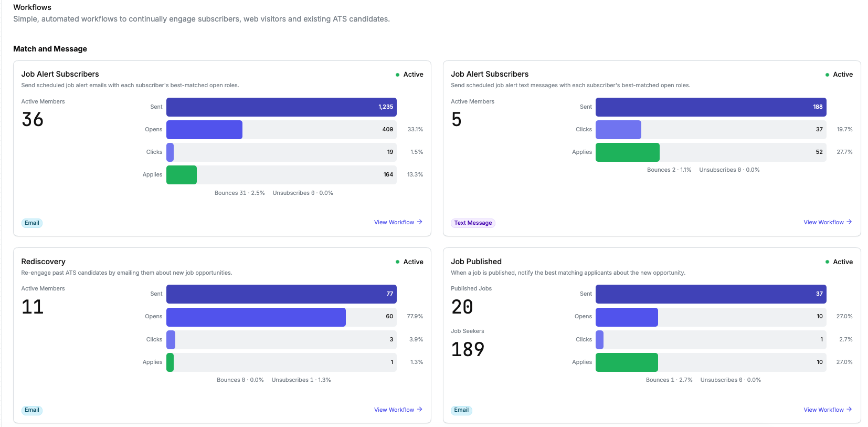Viewport: 868px width, 427px height.
Task: Click the Sent bar showing 1,235
Action: [281, 107]
